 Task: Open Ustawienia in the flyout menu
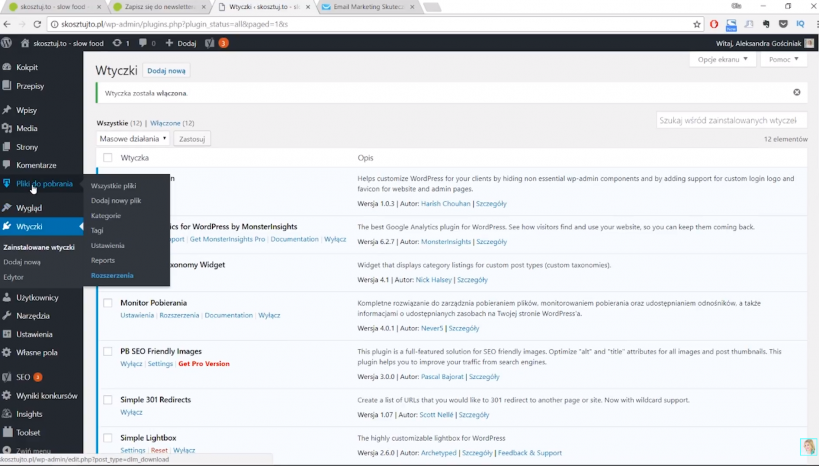(x=108, y=246)
